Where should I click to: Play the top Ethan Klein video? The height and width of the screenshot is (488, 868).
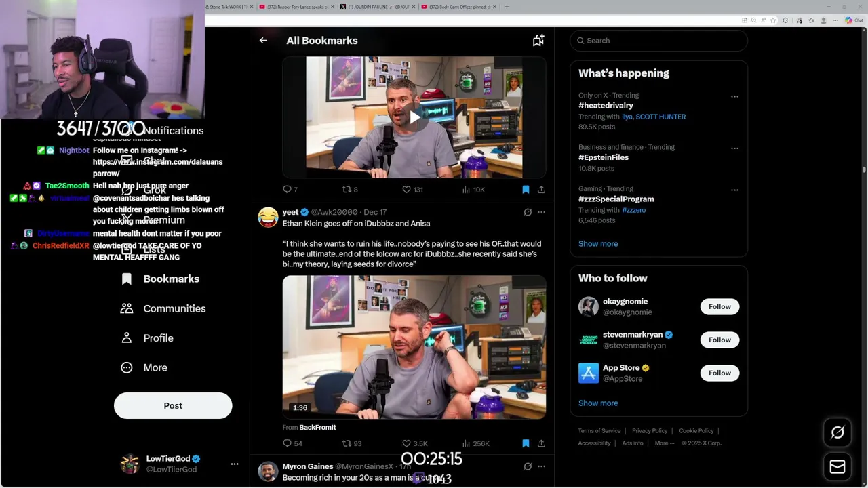pyautogui.click(x=414, y=117)
